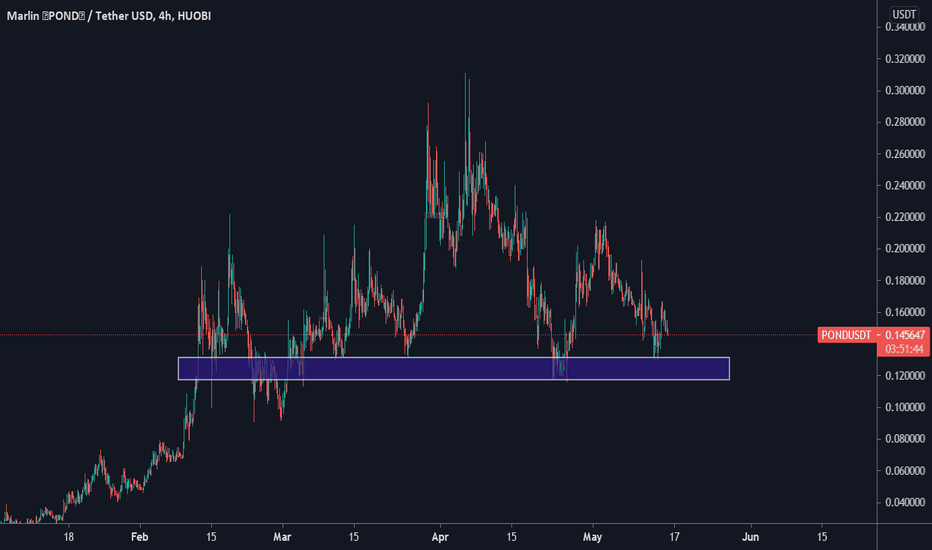The height and width of the screenshot is (550, 932).
Task: Click the Marlin POND / Tether USD chart title
Action: click(109, 16)
